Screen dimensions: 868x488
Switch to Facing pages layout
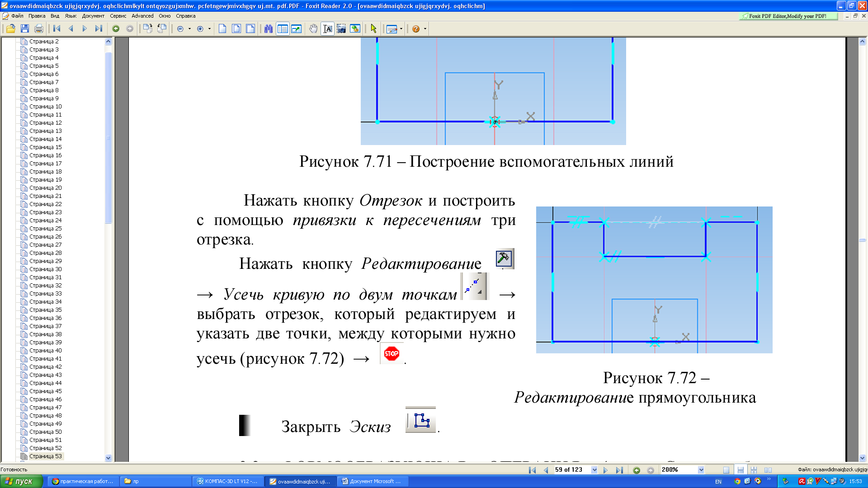pos(768,470)
